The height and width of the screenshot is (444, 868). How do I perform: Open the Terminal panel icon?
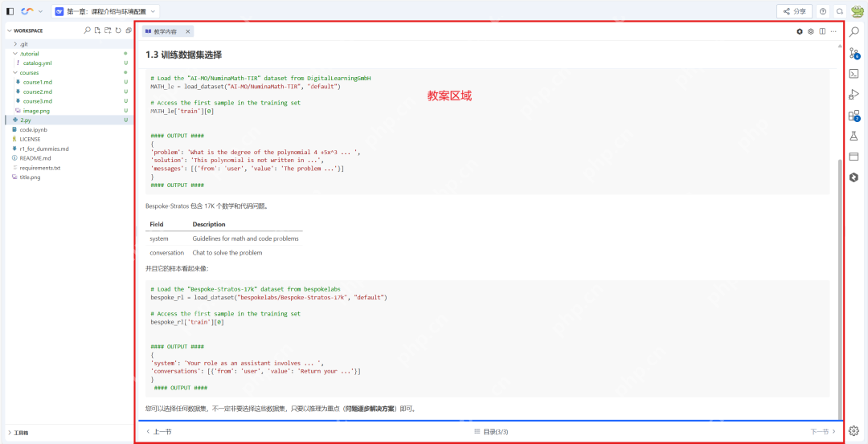click(x=854, y=74)
